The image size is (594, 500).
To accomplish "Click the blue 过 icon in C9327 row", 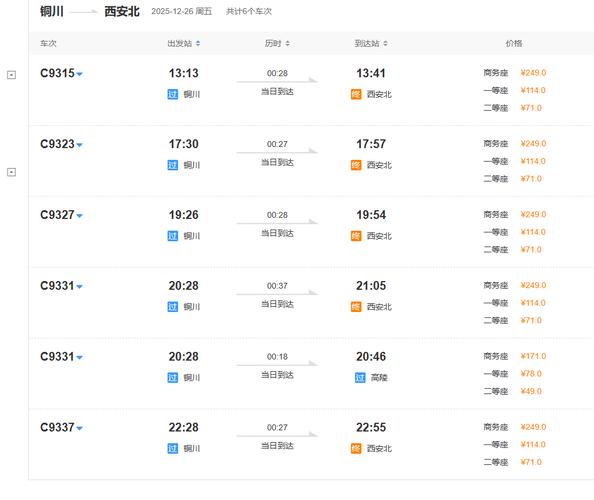I will [172, 236].
